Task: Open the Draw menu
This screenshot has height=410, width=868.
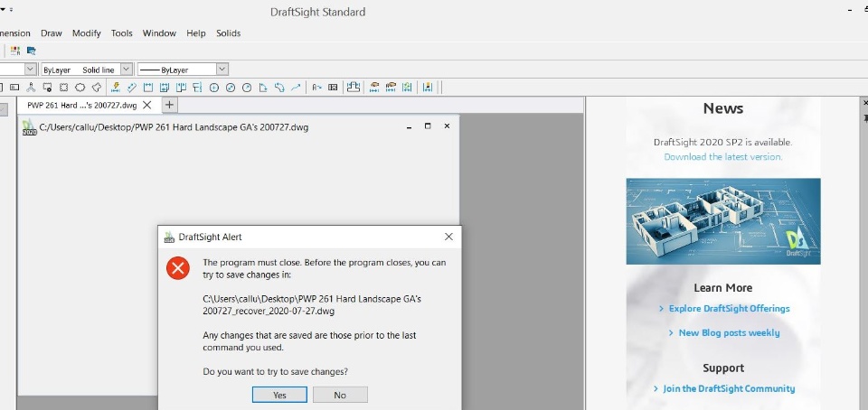Action: click(x=52, y=33)
